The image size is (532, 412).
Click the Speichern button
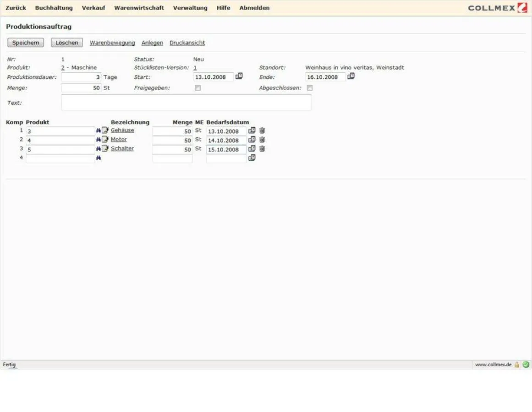click(x=25, y=42)
